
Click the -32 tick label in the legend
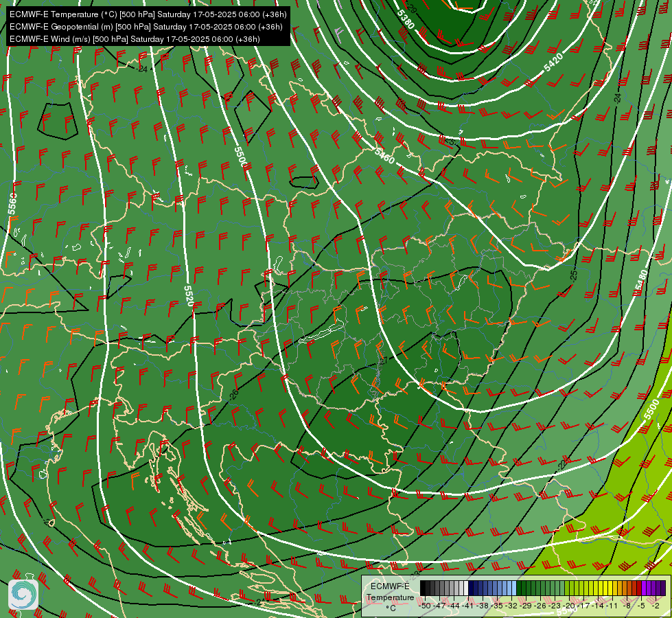(511, 606)
